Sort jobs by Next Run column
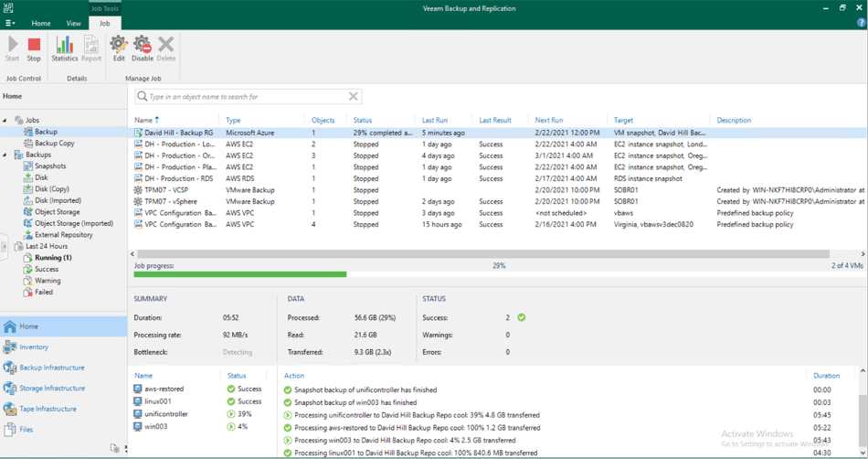Viewport: 868px width, 459px height. (548, 120)
